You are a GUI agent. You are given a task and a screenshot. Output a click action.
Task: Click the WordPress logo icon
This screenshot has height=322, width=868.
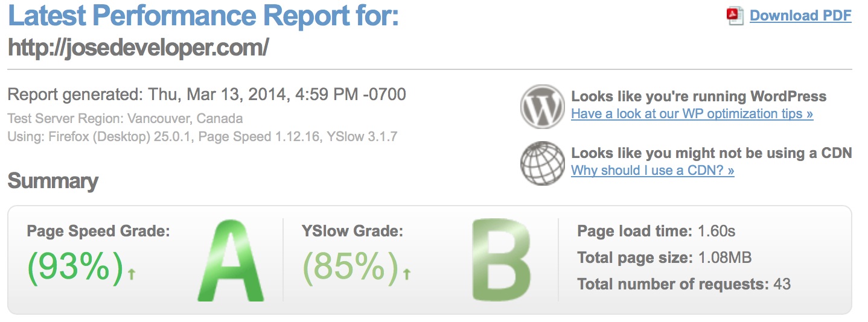coord(542,106)
